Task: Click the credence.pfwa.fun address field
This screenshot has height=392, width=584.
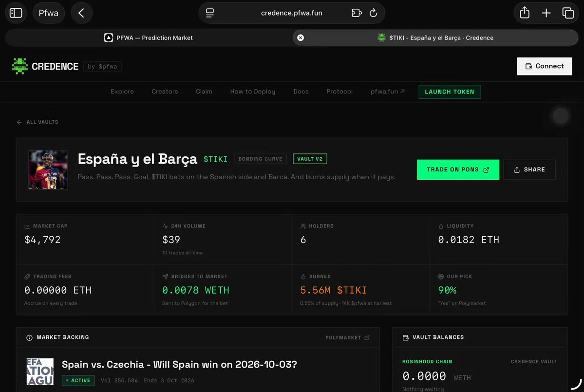Action: tap(292, 13)
